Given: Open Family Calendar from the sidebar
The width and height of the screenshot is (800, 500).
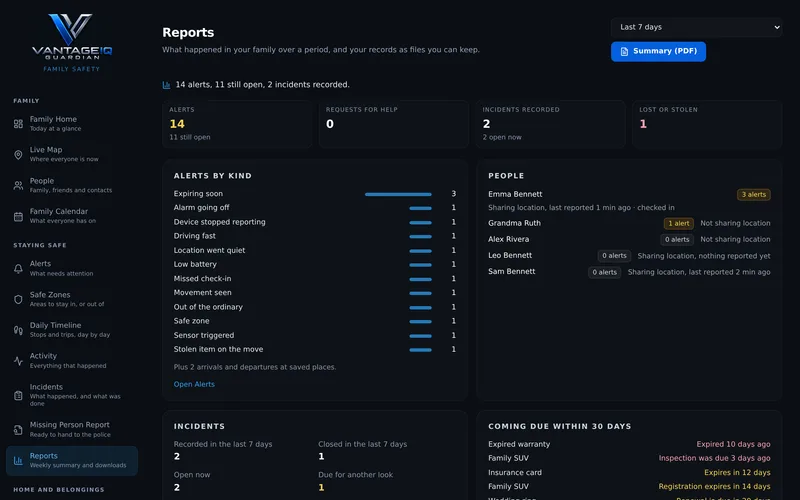Looking at the screenshot, I should [x=71, y=216].
